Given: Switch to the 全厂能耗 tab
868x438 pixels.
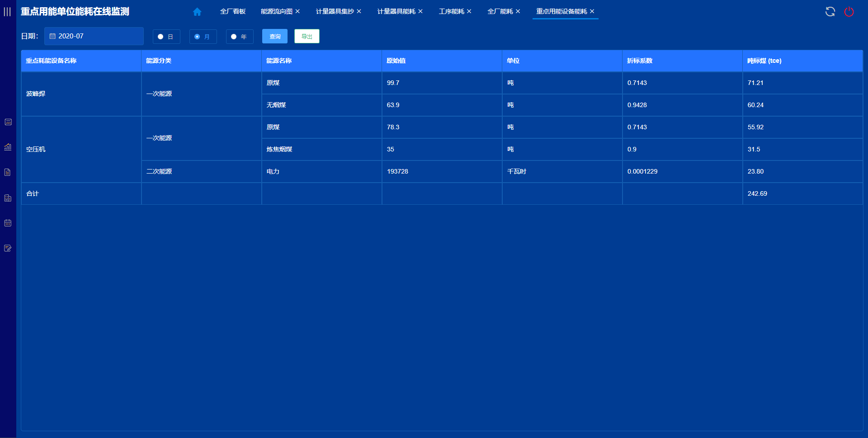Looking at the screenshot, I should tap(500, 11).
